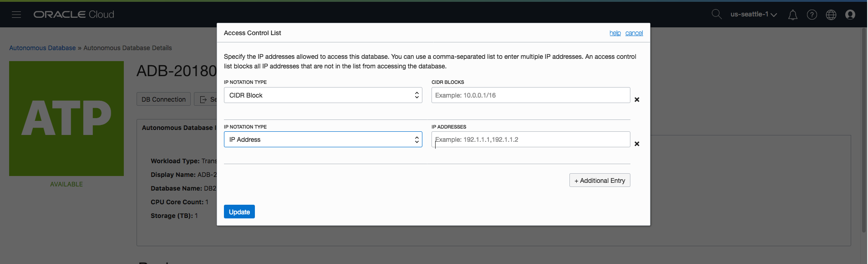Open the notifications bell
The height and width of the screenshot is (264, 868).
(x=792, y=15)
